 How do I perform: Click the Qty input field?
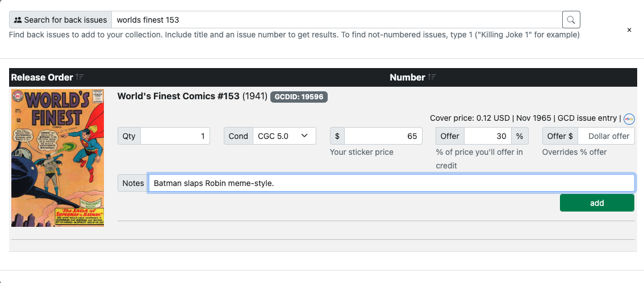pos(175,136)
